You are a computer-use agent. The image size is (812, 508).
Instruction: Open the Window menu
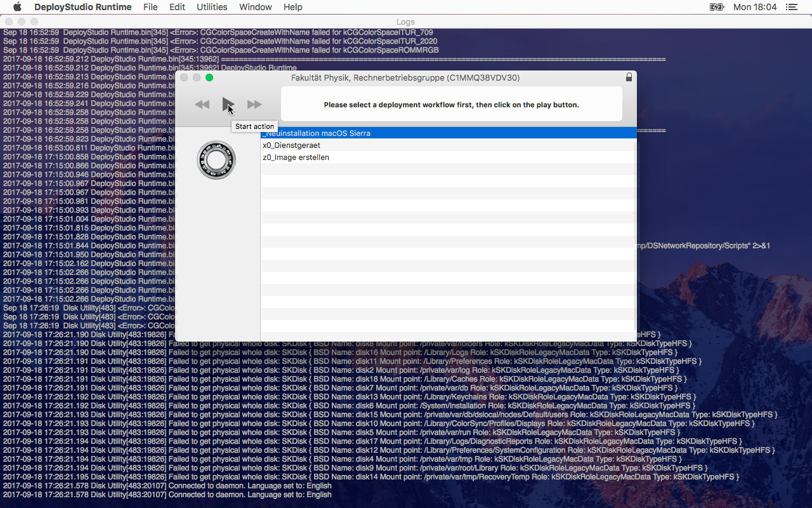click(x=256, y=7)
